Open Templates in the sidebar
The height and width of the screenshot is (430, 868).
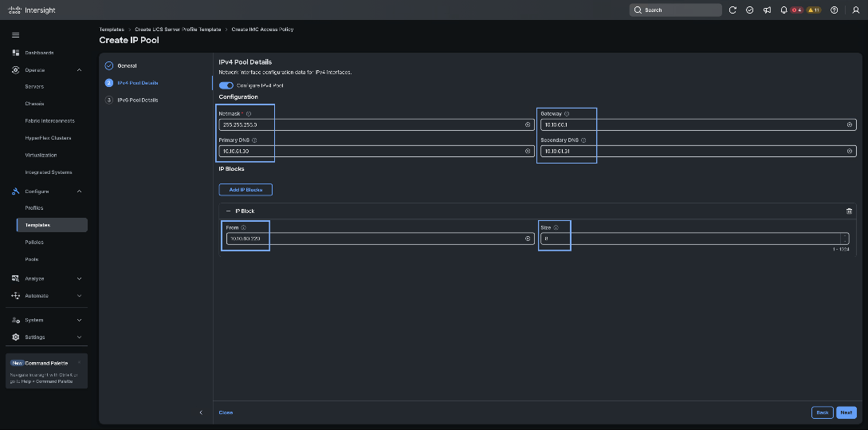pos(52,225)
